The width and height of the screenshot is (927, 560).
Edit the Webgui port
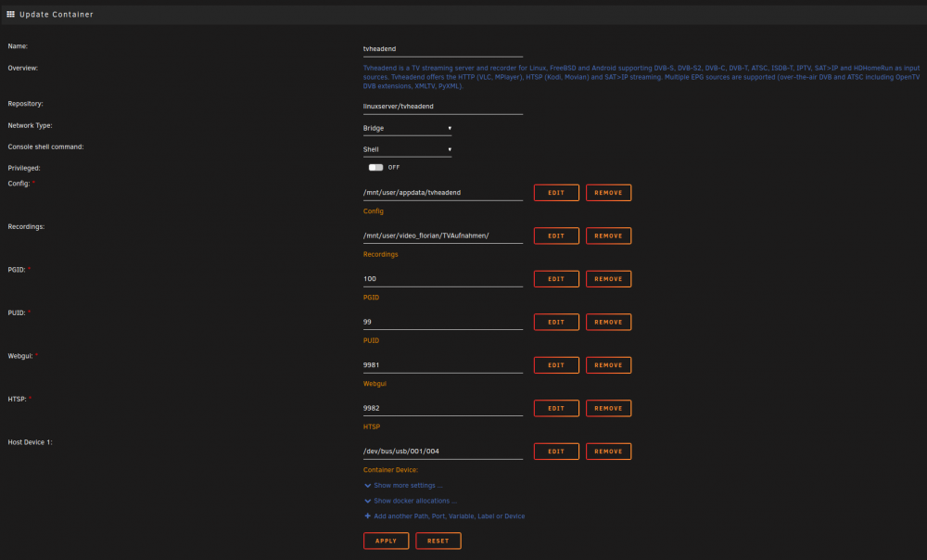pos(556,365)
